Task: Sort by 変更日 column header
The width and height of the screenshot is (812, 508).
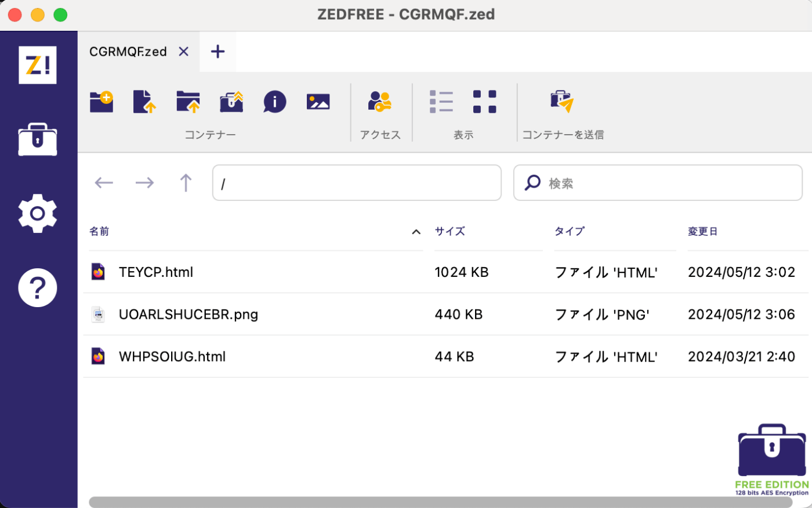Action: coord(703,231)
